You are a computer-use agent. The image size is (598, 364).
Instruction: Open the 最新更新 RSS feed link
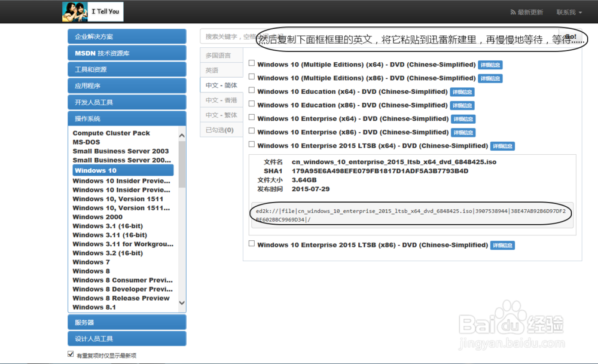tap(526, 12)
